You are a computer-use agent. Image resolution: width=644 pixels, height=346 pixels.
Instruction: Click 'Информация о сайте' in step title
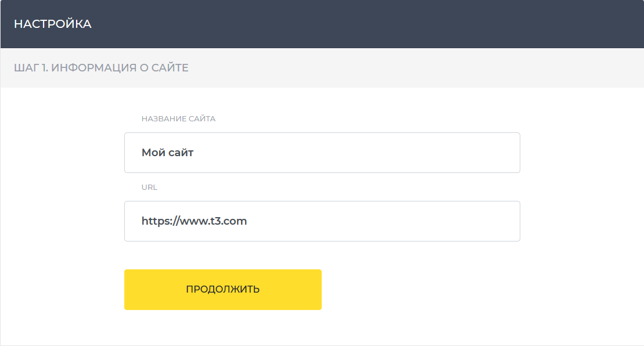click(120, 68)
